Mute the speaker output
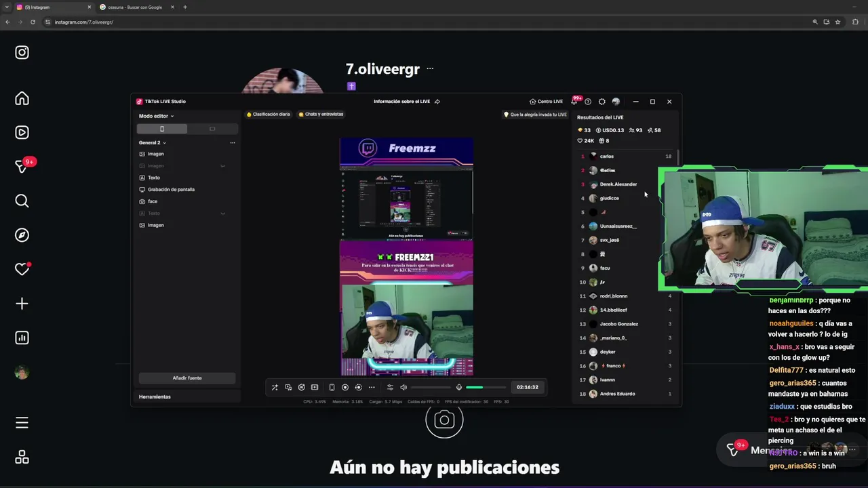This screenshot has width=868, height=488. point(403,387)
